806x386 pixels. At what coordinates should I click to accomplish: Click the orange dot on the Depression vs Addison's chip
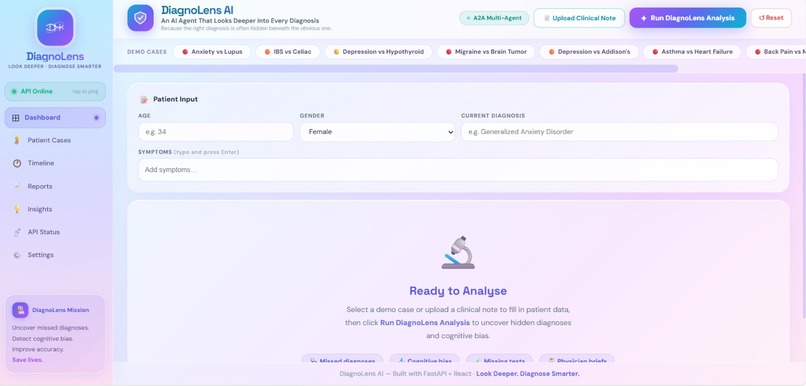(x=552, y=52)
